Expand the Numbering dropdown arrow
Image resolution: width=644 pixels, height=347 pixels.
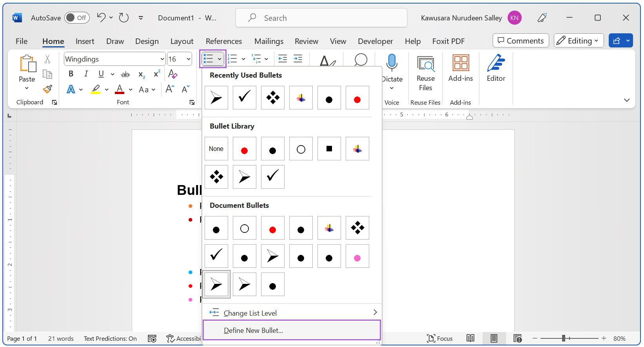[x=243, y=59]
